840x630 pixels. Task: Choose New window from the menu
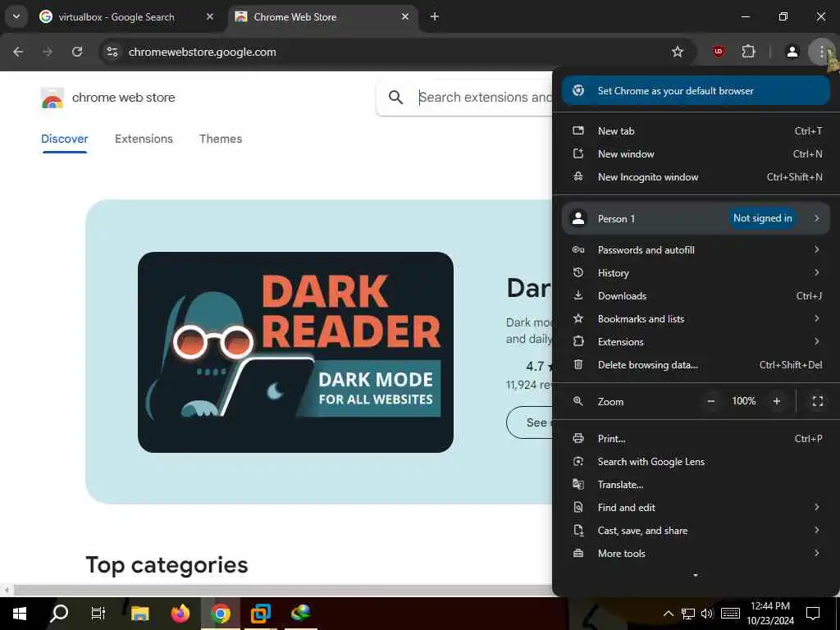(x=696, y=153)
